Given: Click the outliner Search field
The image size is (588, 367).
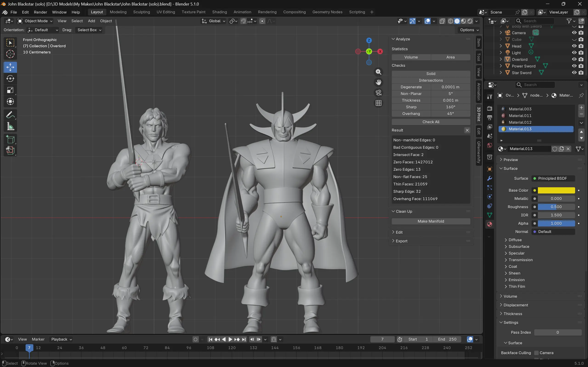Looking at the screenshot, I should tap(535, 21).
